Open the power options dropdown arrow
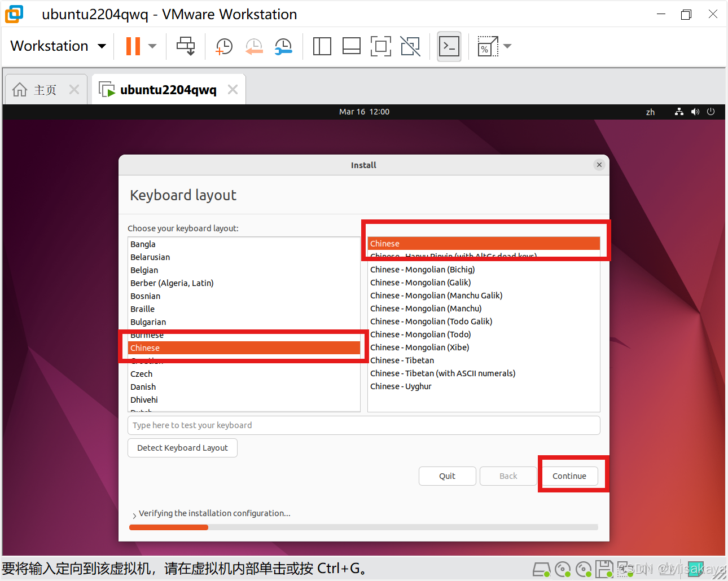The image size is (728, 581). [152, 46]
